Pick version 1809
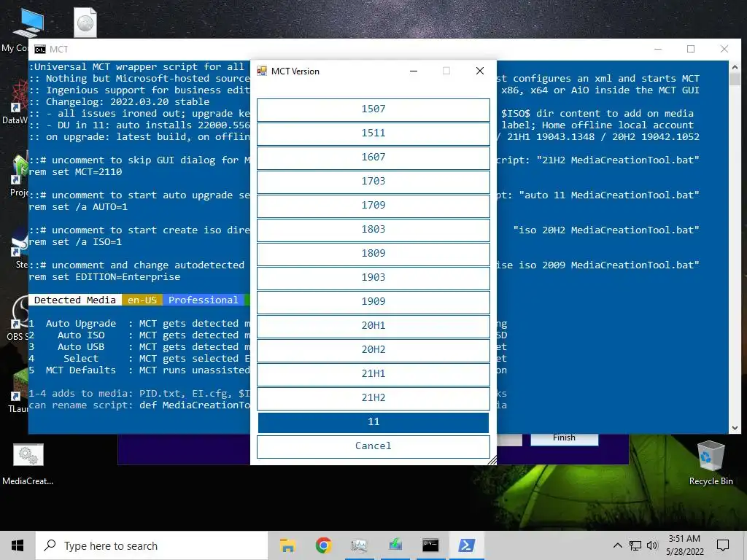 pyautogui.click(x=373, y=254)
